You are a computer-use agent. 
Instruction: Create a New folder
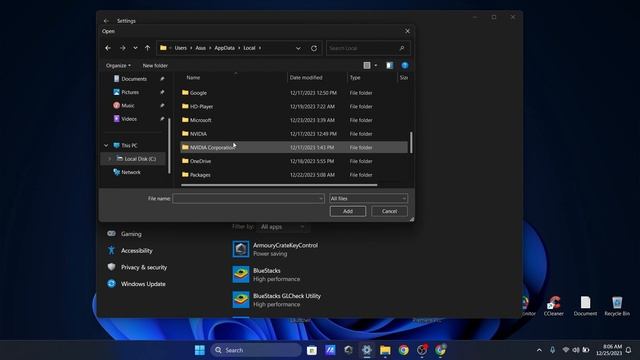point(155,65)
